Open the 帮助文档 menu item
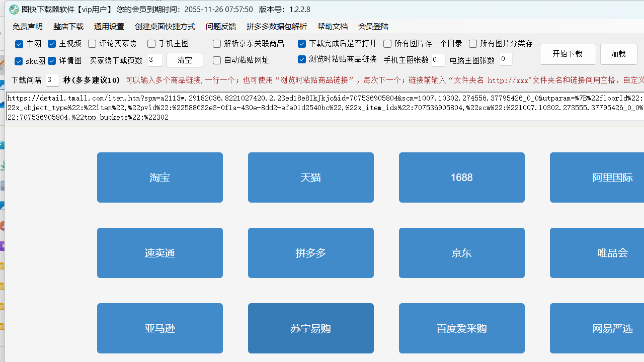 point(333,26)
